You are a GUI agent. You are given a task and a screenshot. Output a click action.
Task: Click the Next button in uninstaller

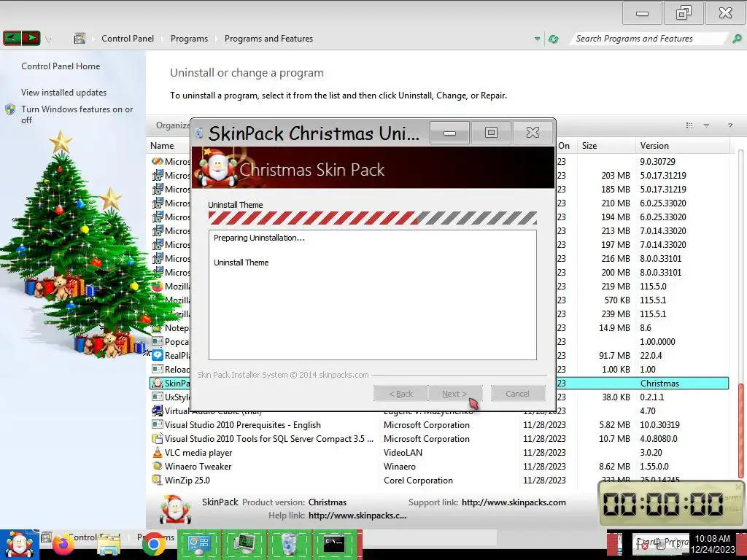tap(454, 394)
